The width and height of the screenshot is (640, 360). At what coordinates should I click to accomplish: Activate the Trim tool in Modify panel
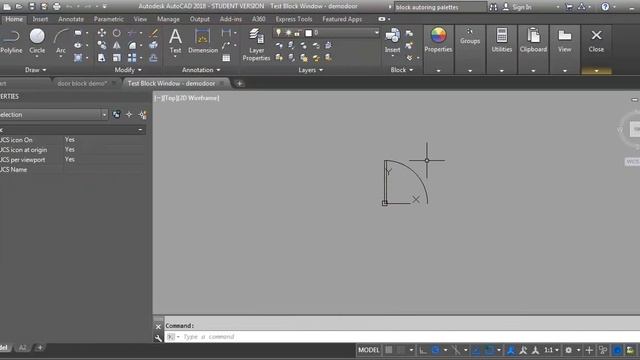[132, 33]
